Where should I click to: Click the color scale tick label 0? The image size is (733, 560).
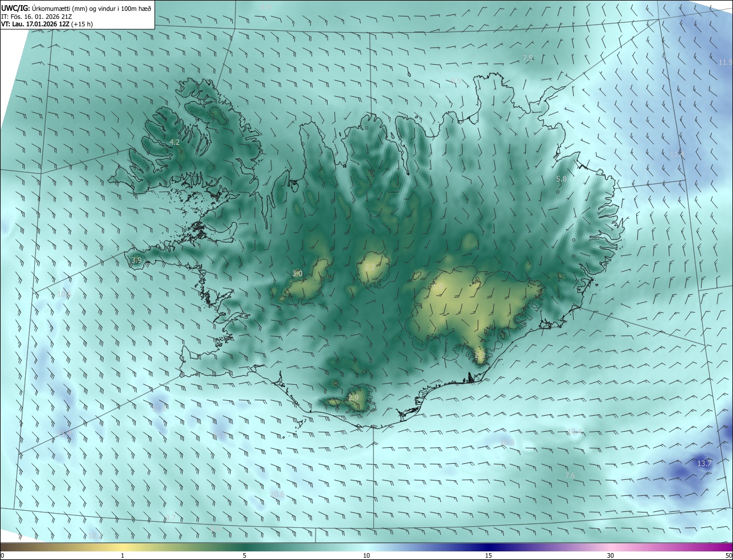2,556
